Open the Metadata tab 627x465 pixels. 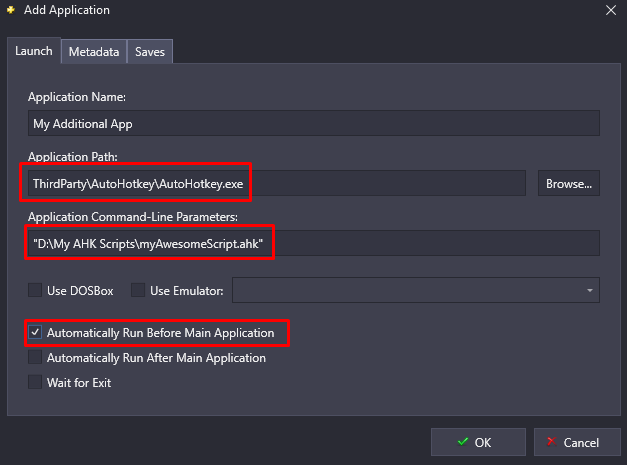pos(94,52)
